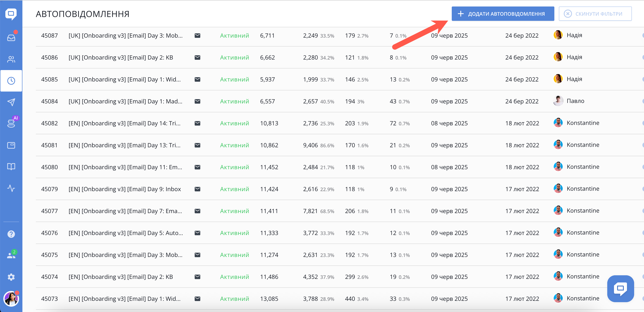This screenshot has width=644, height=312.
Task: Open message [EN] Day 14: Tri... row 45082
Action: pos(125,123)
